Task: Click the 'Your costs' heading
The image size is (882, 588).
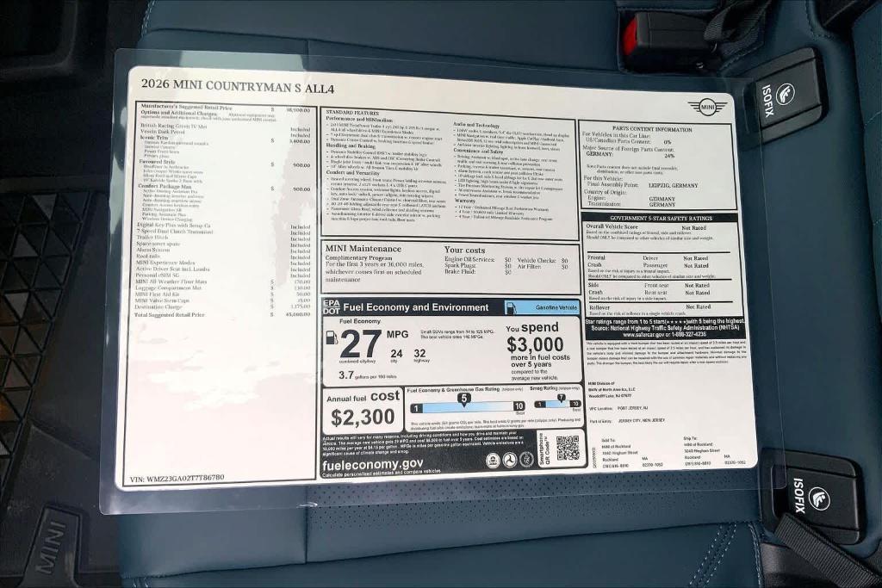Action: [x=464, y=251]
